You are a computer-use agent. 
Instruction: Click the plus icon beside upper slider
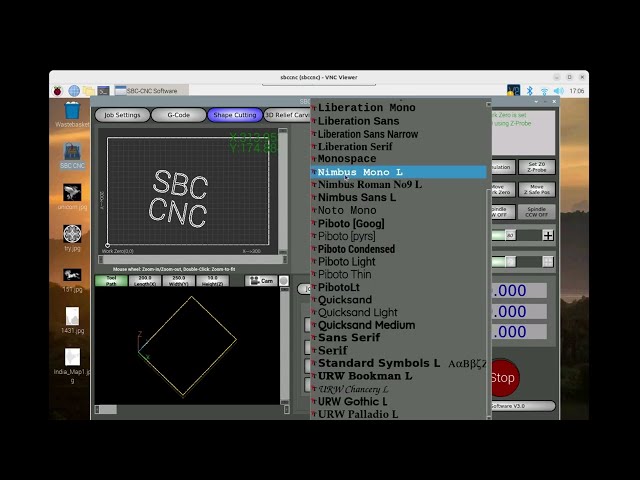coord(548,236)
